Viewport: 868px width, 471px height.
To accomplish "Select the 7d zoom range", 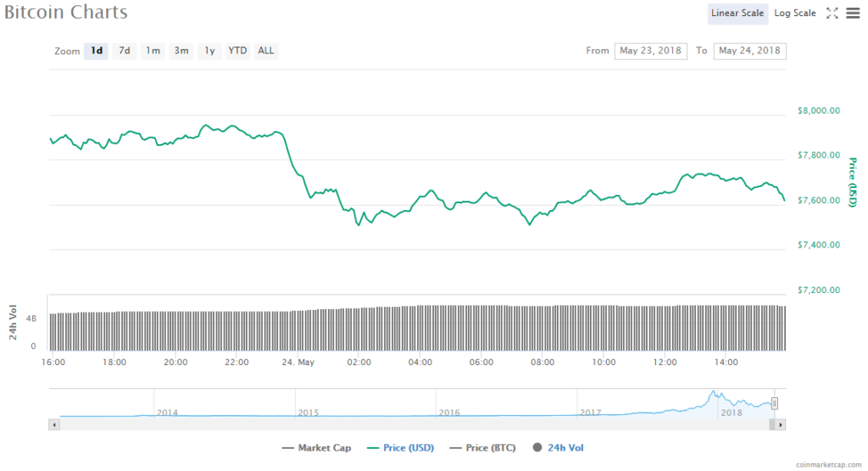I will 125,51.
